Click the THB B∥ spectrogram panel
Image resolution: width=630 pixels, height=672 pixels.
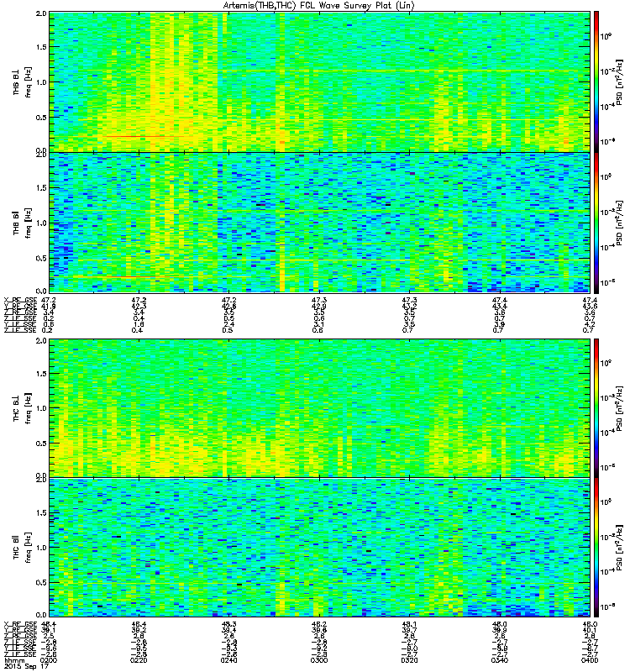[x=319, y=223]
